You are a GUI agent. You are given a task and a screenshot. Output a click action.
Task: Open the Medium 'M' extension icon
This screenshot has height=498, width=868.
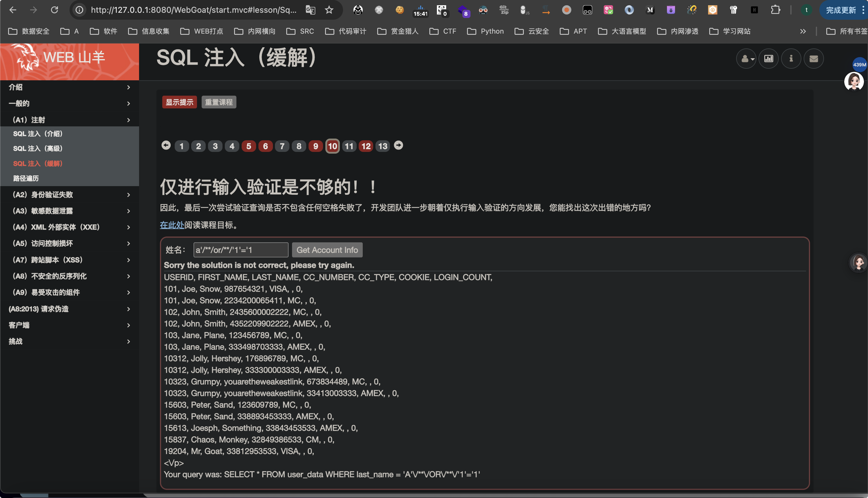click(650, 10)
